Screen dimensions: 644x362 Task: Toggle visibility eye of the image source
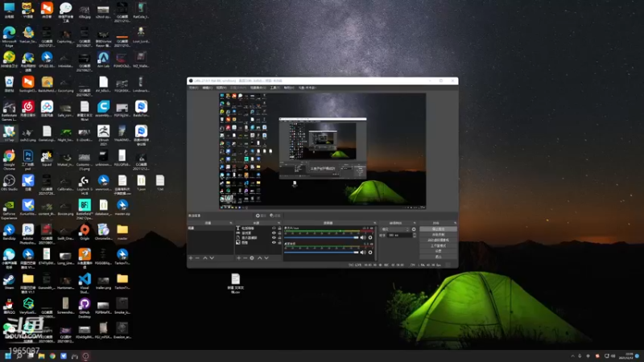point(274,243)
